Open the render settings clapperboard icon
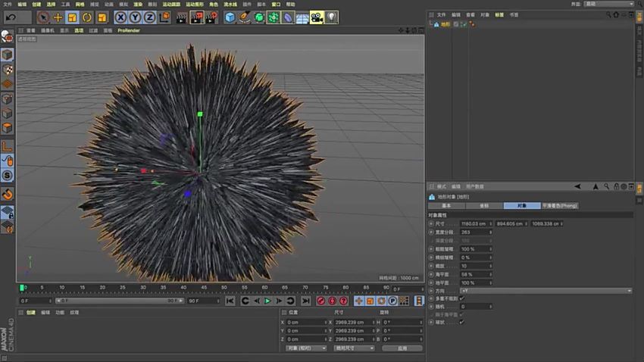The width and height of the screenshot is (644, 362). tap(212, 17)
